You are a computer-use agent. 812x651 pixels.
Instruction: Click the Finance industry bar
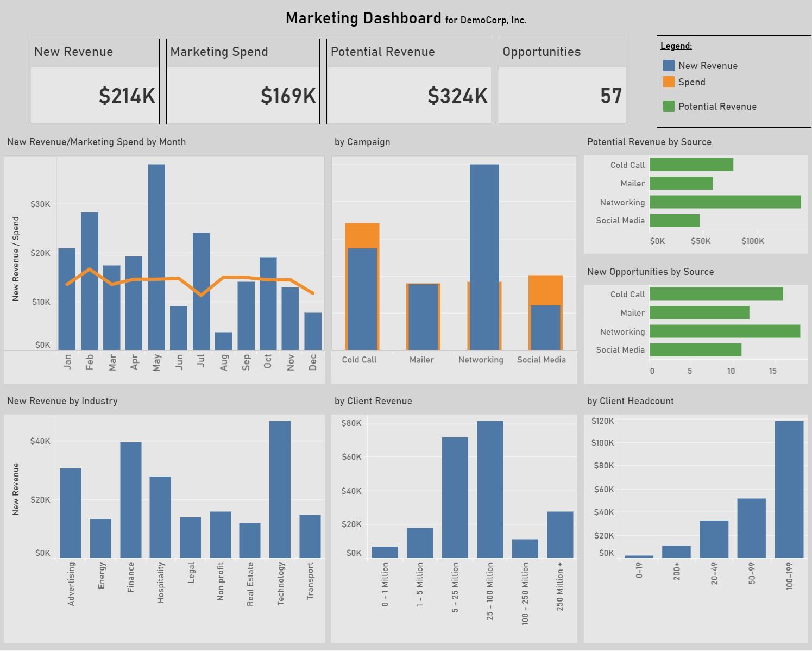[131, 500]
